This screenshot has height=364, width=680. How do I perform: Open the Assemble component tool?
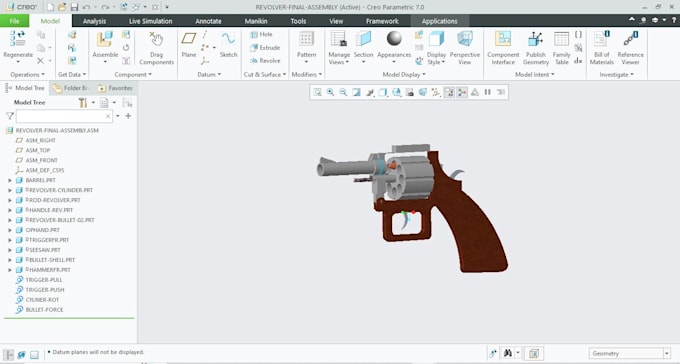[x=105, y=46]
